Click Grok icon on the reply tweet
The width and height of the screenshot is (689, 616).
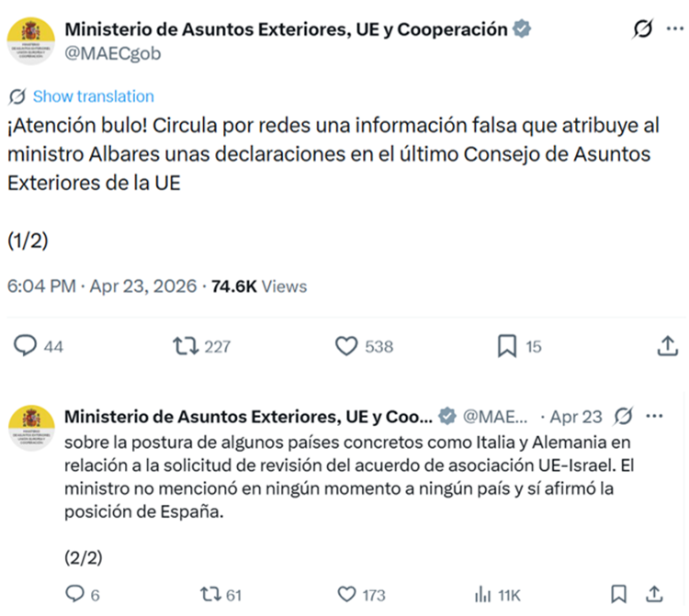tap(624, 416)
